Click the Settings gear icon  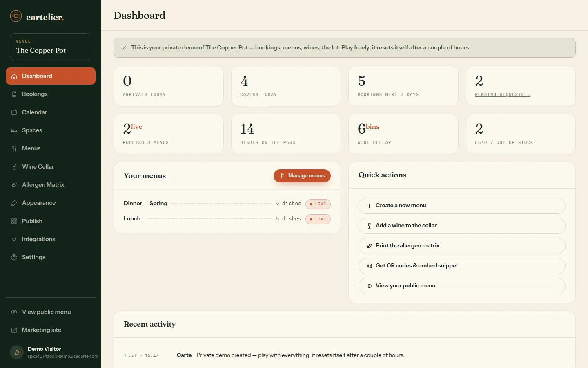14,258
